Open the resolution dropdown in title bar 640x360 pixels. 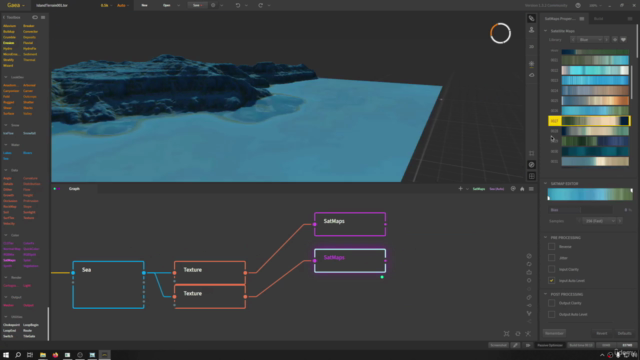tap(106, 5)
